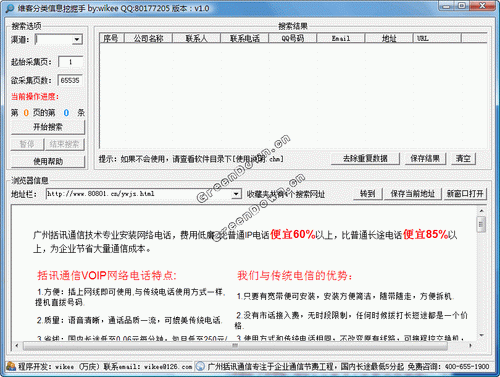Select the 联系电话 column header

(245, 38)
